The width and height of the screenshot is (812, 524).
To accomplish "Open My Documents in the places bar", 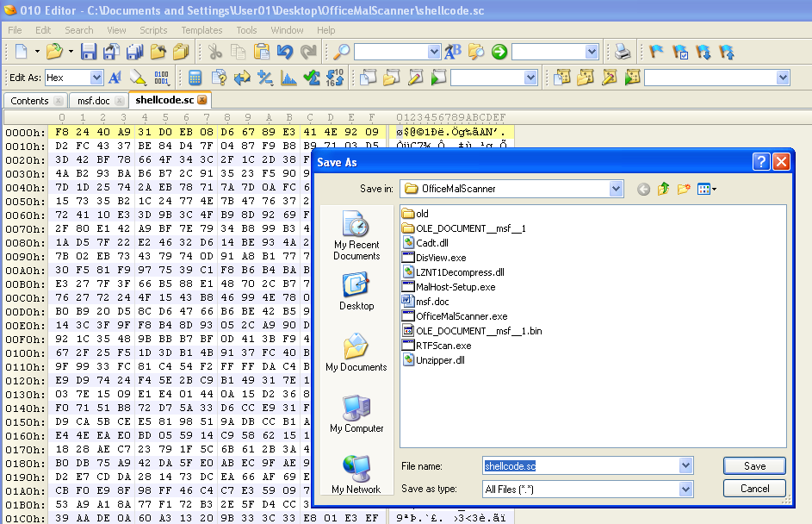I will (x=356, y=354).
